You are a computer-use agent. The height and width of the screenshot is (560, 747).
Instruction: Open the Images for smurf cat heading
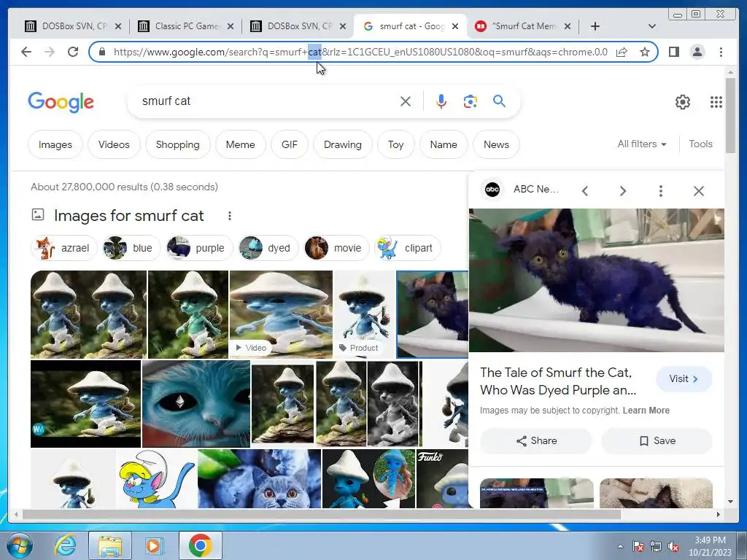coord(128,216)
